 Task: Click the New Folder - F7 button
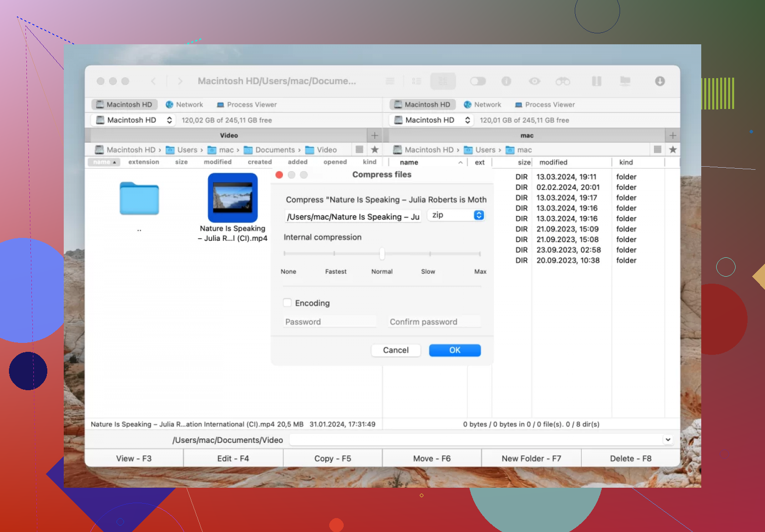click(531, 458)
